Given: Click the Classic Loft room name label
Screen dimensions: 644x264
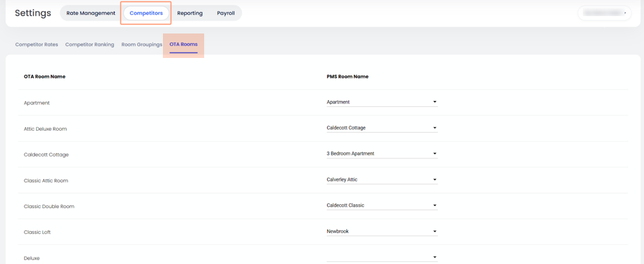Looking at the screenshot, I should (37, 232).
